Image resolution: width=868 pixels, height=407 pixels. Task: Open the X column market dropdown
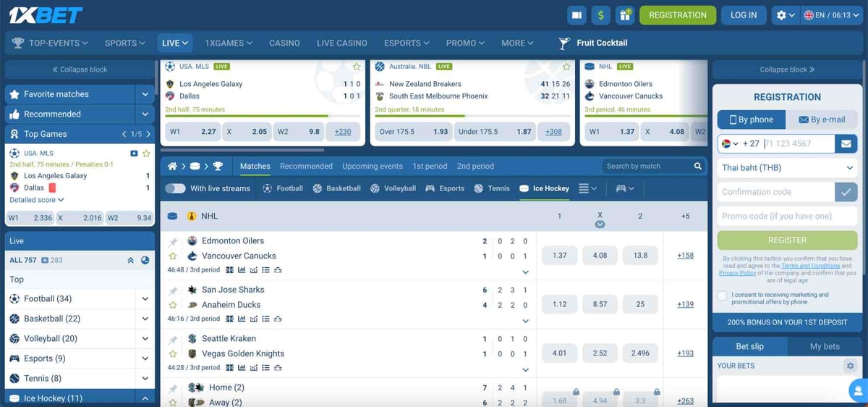click(600, 225)
